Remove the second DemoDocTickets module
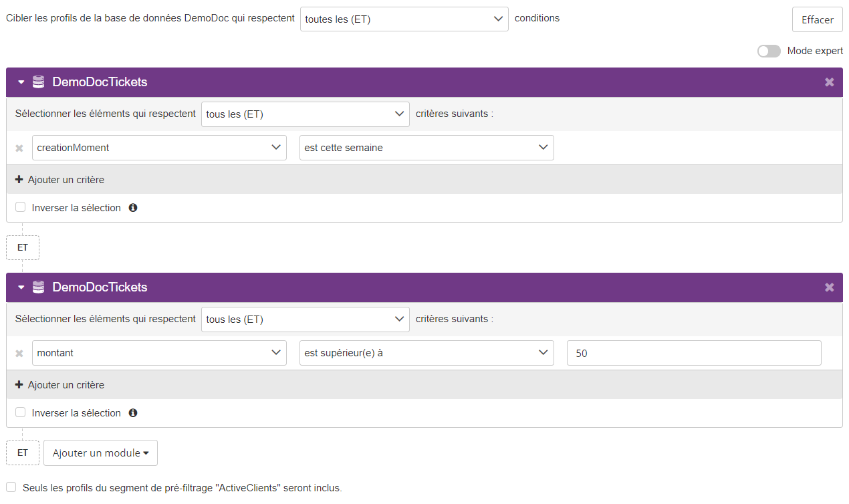The width and height of the screenshot is (849, 504). coord(829,287)
